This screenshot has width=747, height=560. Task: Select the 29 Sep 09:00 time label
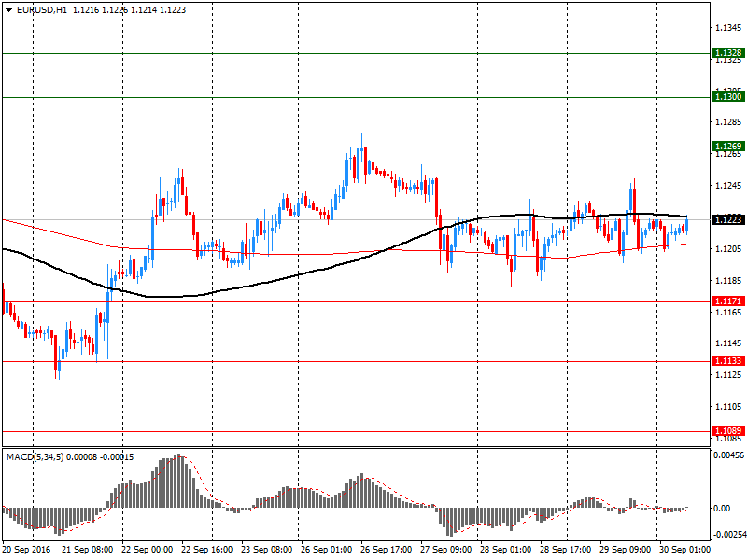click(625, 550)
